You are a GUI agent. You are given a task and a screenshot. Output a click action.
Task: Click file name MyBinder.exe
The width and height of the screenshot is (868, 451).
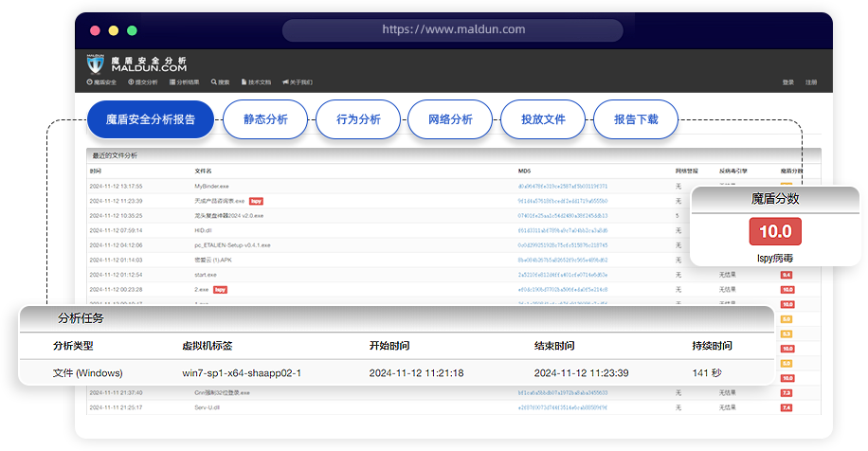(211, 187)
